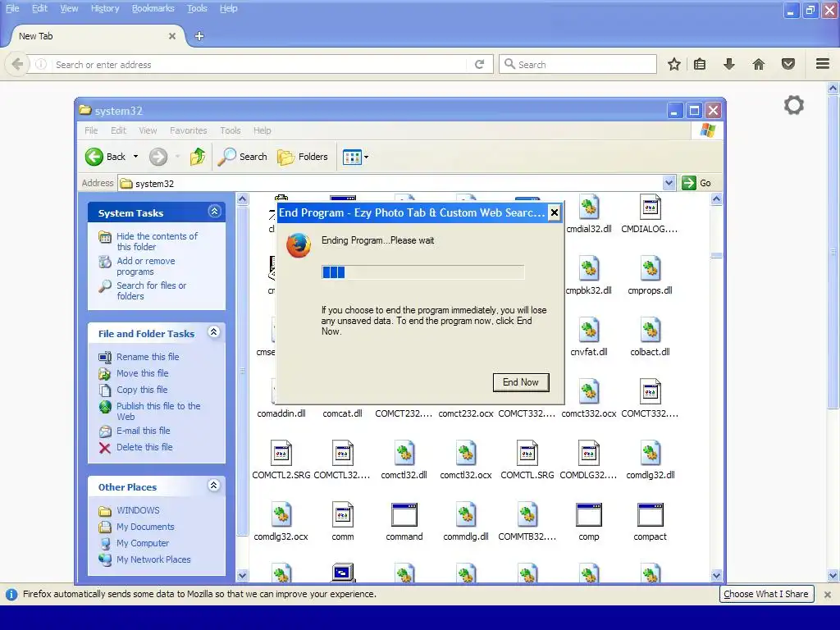Image resolution: width=840 pixels, height=630 pixels.
Task: Click the Firefox bookmark star icon
Action: coord(674,64)
